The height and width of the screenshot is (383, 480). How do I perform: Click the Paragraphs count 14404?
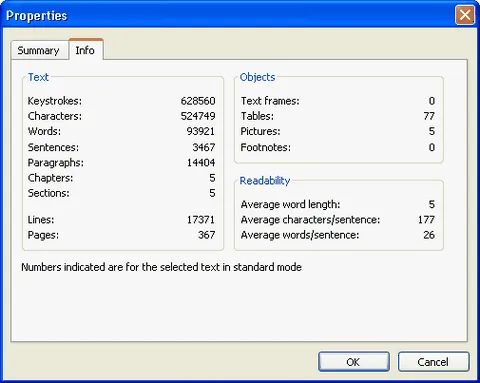(201, 162)
